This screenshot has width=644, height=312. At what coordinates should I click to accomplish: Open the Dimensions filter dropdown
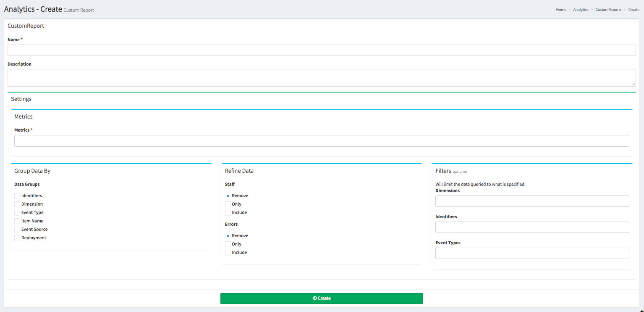pos(532,201)
